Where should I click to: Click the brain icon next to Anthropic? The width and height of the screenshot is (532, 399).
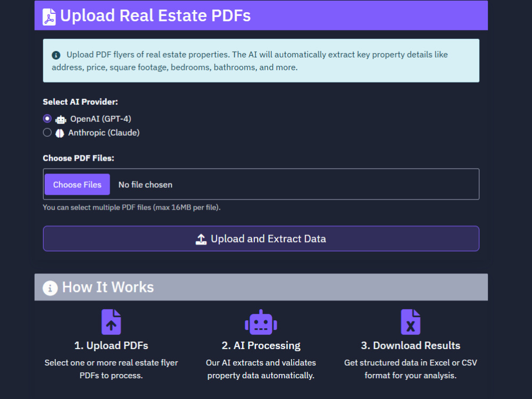(60, 134)
